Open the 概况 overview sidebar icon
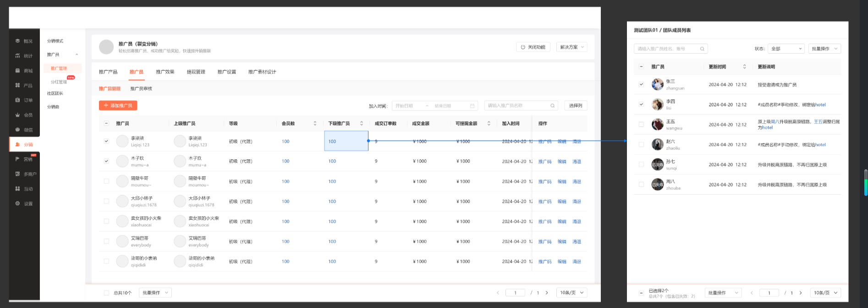Viewport: 868px width, 308px height. pos(18,41)
